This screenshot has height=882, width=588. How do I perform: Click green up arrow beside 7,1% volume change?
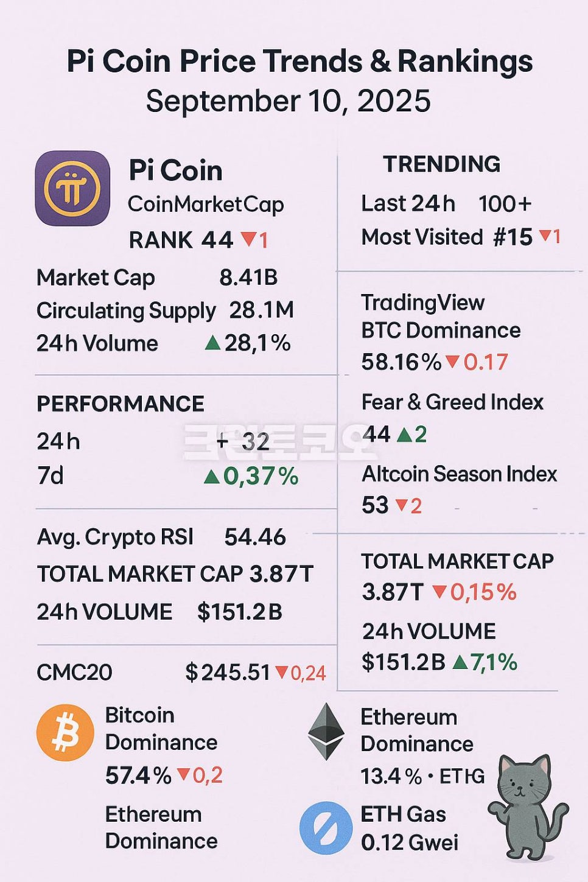[460, 662]
